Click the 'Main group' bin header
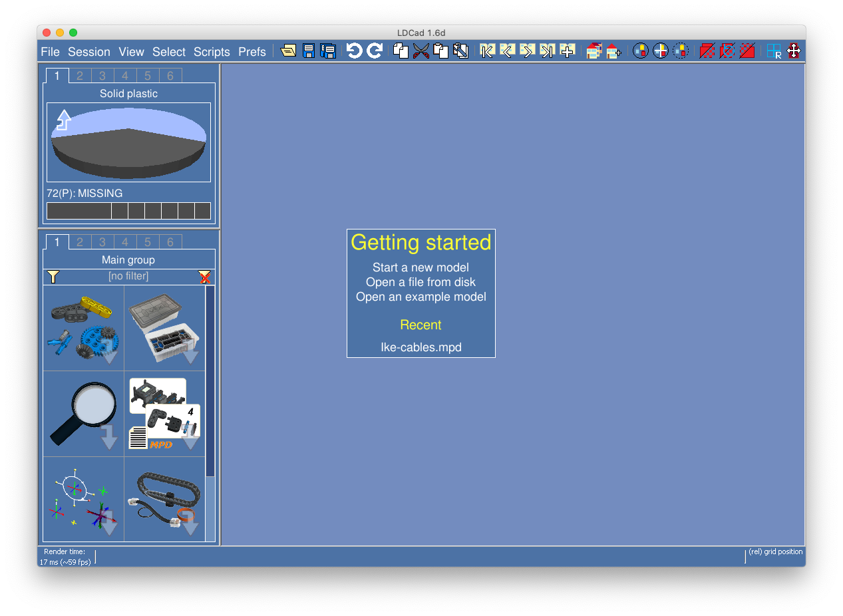The image size is (843, 616). pyautogui.click(x=128, y=260)
